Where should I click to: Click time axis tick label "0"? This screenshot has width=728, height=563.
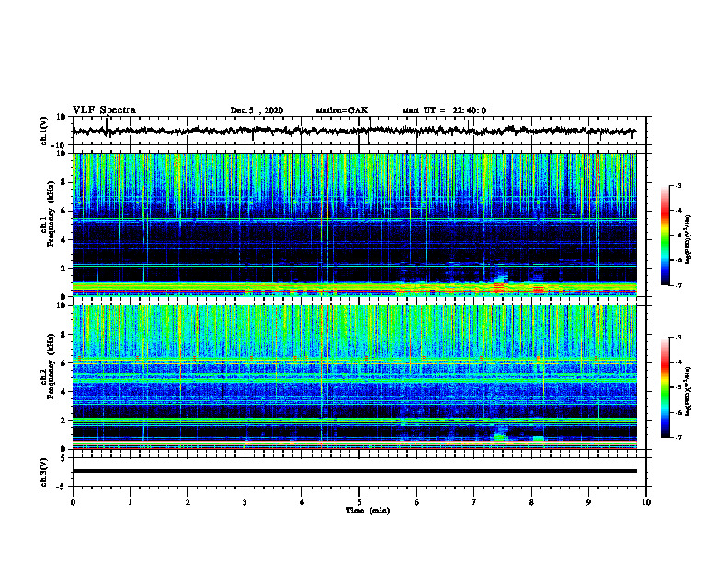[73, 502]
